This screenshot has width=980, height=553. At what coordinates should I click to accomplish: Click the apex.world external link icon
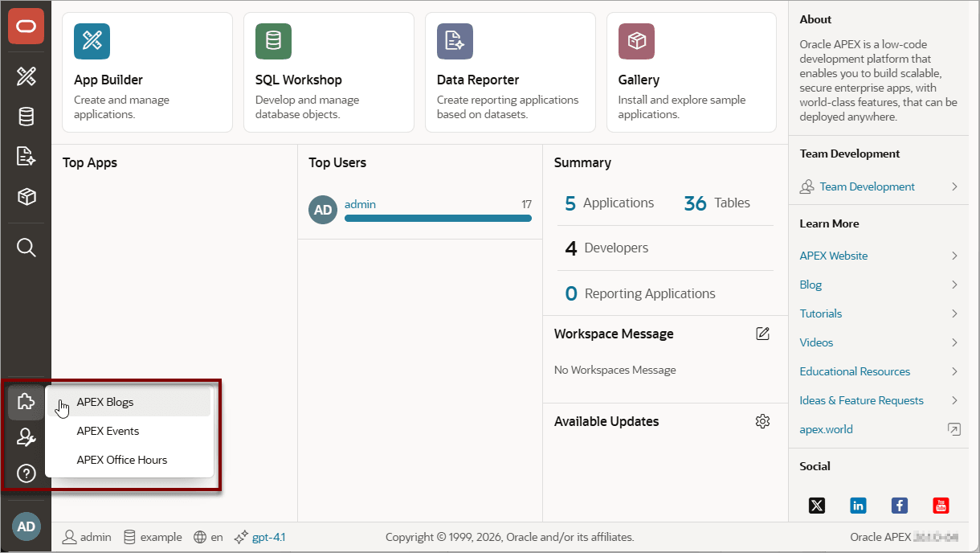954,429
